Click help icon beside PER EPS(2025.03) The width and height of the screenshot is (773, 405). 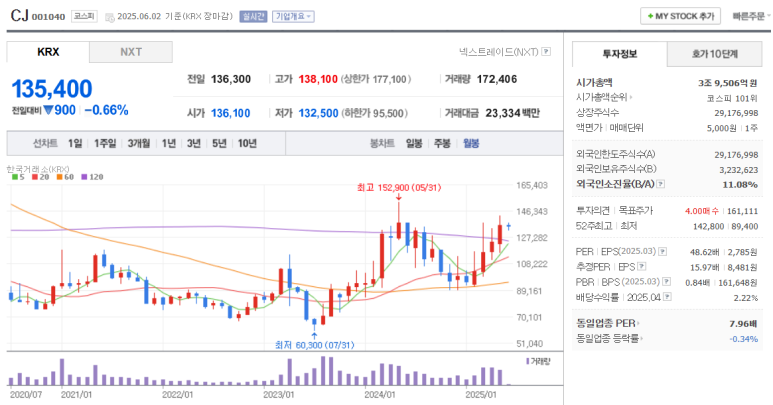tap(663, 252)
